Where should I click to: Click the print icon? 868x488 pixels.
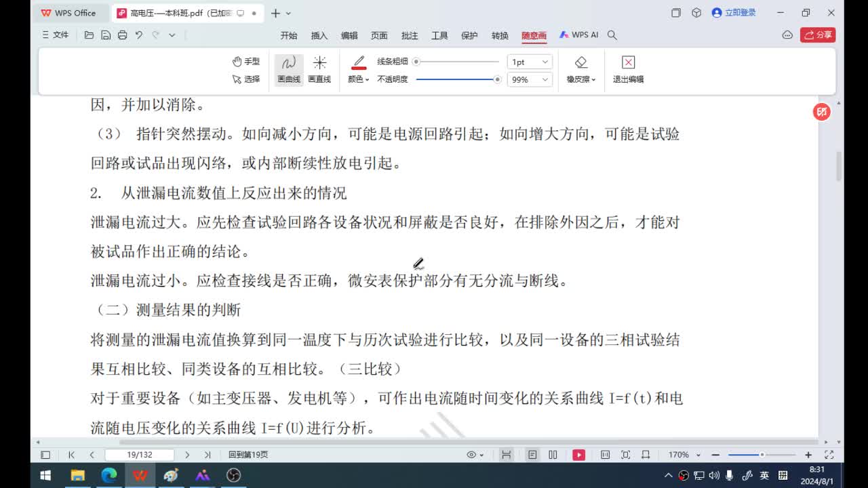(x=122, y=35)
